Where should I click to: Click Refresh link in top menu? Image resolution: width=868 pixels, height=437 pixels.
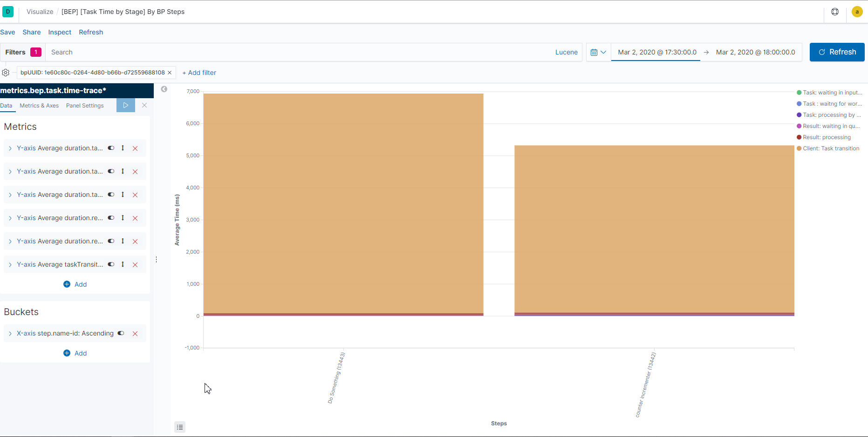pyautogui.click(x=91, y=32)
